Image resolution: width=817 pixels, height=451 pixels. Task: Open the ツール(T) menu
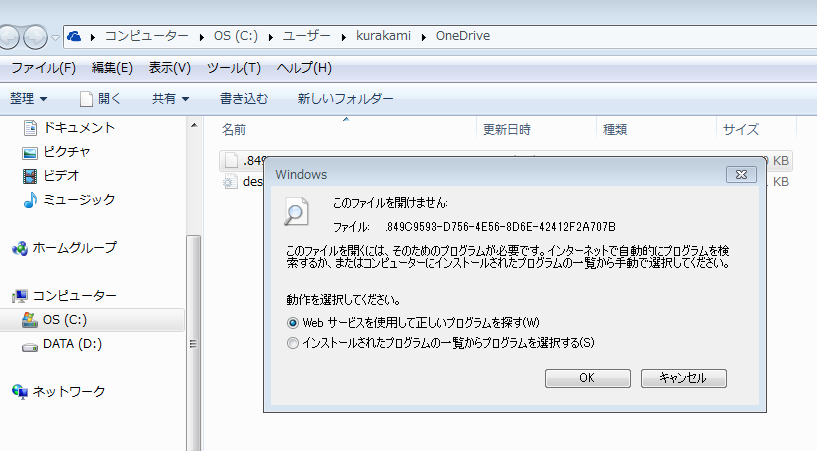point(233,68)
